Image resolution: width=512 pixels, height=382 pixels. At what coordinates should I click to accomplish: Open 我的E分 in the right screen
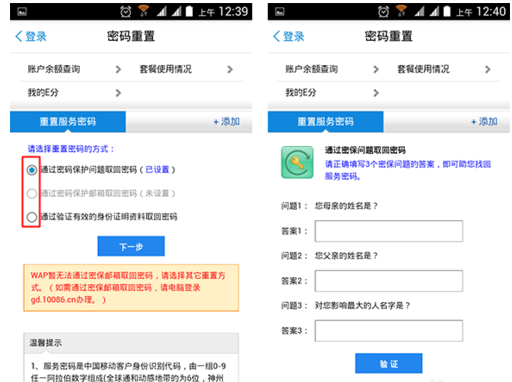pos(301,92)
